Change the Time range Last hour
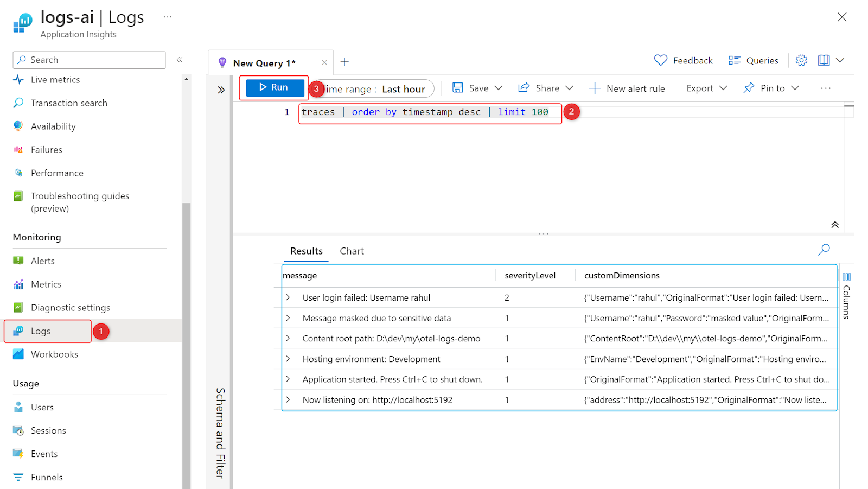This screenshot has width=868, height=489. coord(374,89)
